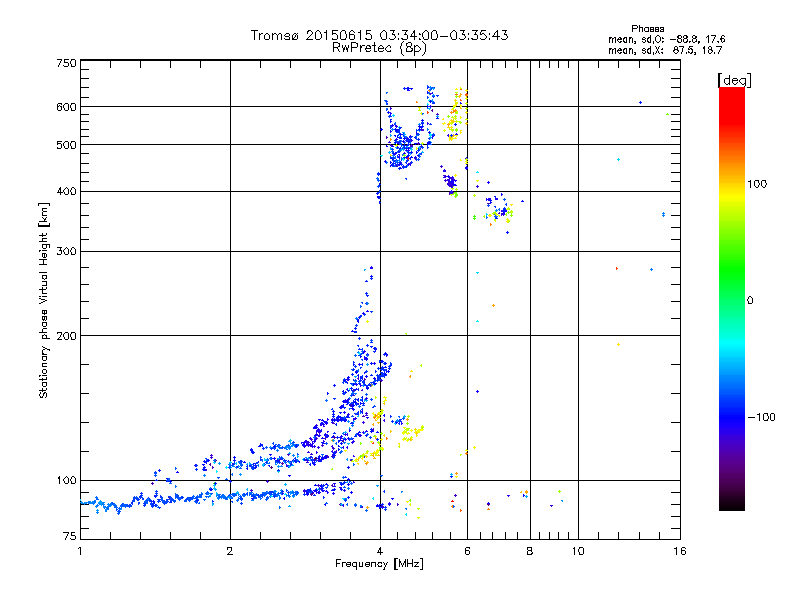Click the '16' frequency axis label

click(680, 551)
